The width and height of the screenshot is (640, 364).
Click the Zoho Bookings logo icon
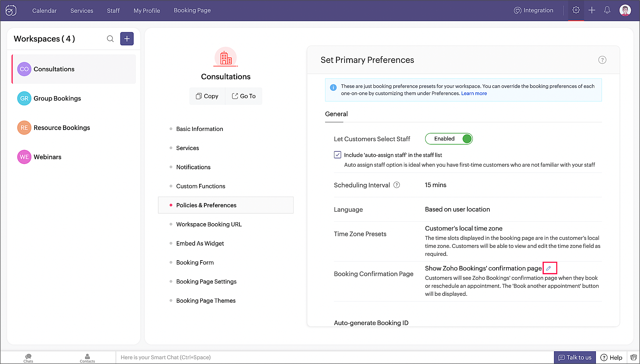click(x=11, y=11)
